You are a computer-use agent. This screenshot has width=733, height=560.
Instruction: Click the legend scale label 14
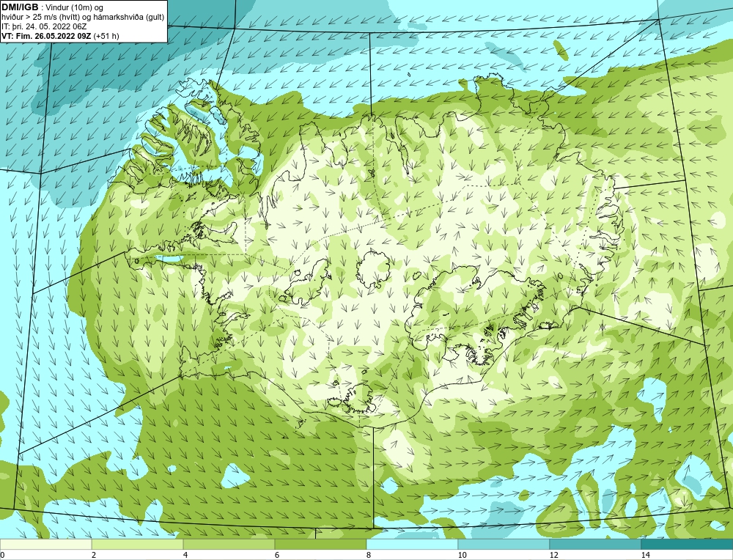point(646,555)
